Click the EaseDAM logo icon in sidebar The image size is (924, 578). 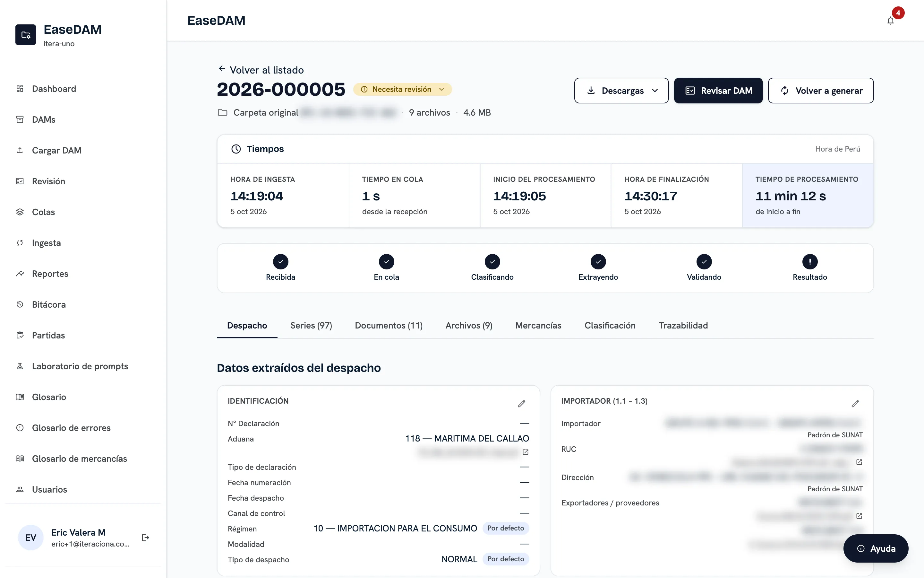click(x=26, y=35)
